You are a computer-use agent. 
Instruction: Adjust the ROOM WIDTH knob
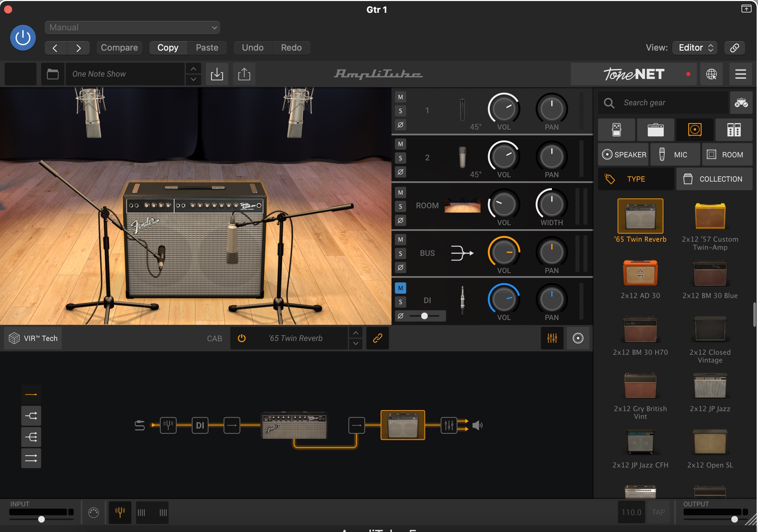click(x=552, y=204)
